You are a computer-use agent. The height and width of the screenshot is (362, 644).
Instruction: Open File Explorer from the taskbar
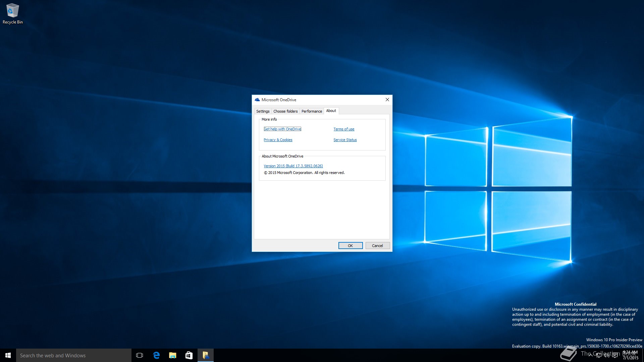(173, 355)
